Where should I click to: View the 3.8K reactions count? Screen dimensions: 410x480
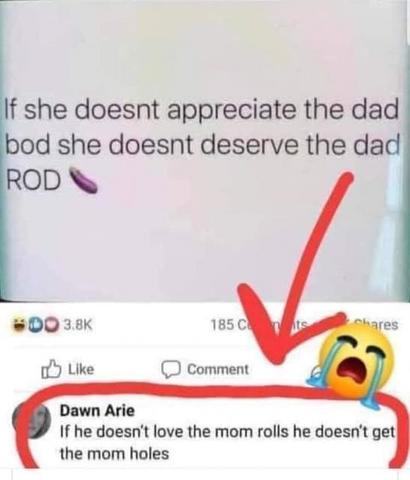(x=78, y=324)
